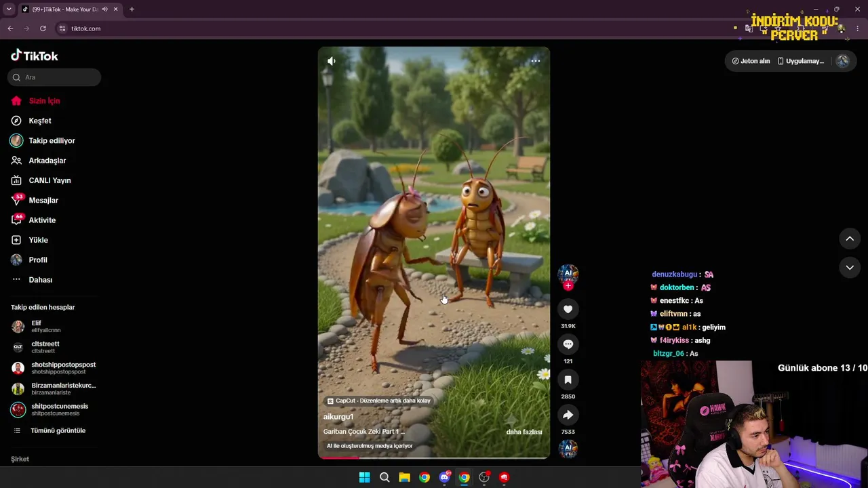Open Takip ediliyor feed
This screenshot has height=488, width=868.
click(43, 141)
